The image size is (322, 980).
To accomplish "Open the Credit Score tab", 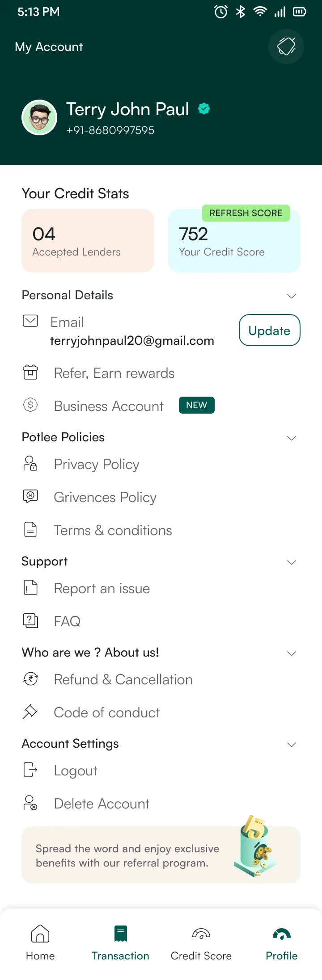I will click(201, 942).
